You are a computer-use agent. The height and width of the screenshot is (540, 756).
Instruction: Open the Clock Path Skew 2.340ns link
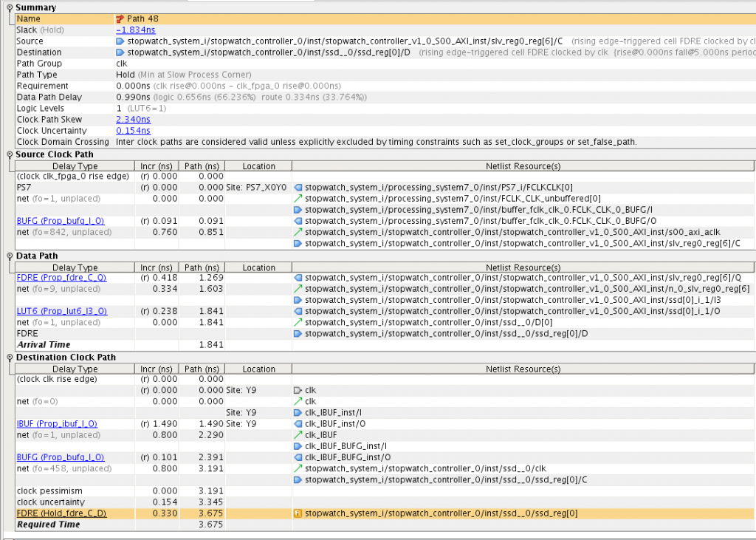pyautogui.click(x=133, y=120)
